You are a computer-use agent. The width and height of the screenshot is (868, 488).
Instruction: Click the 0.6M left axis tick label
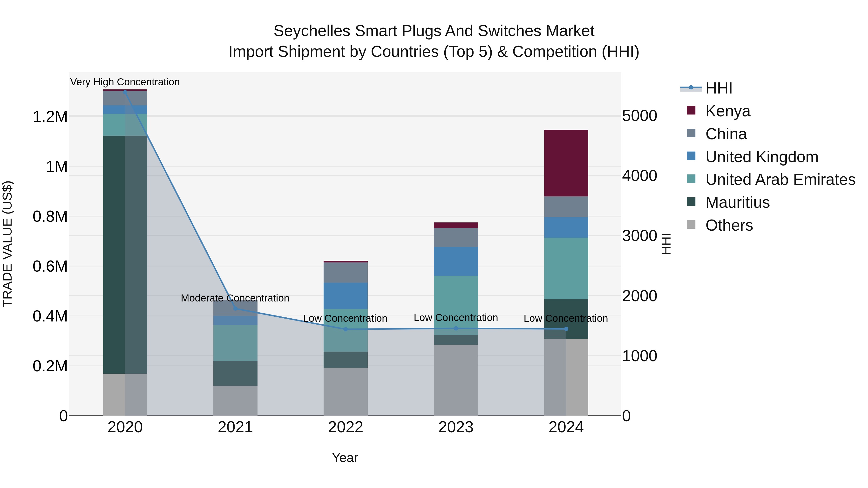pyautogui.click(x=50, y=266)
